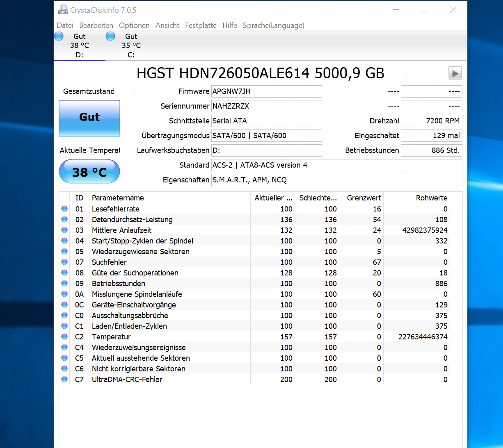Click the Seriennummer field NAHZZRZX
This screenshot has width=503, height=448.
(267, 106)
